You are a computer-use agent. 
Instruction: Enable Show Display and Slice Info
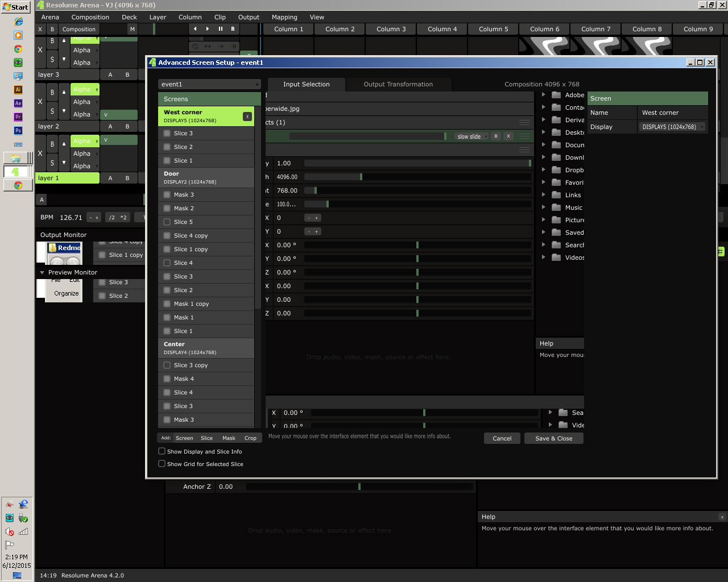pyautogui.click(x=162, y=451)
